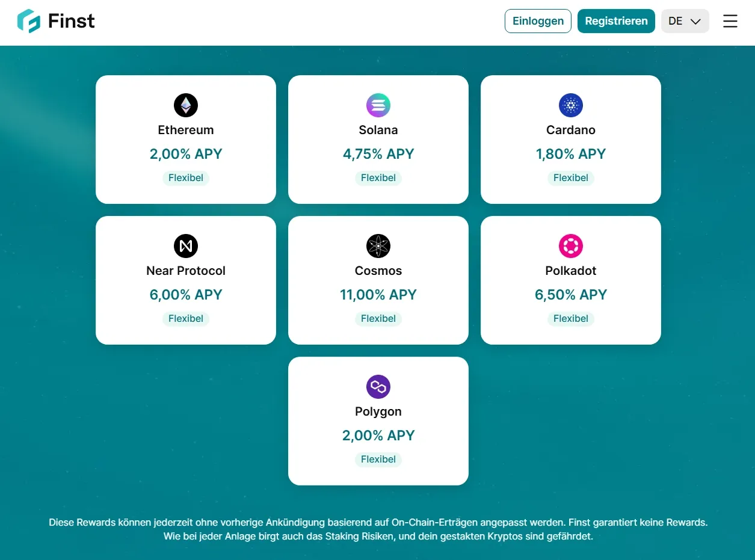Click the Polygon purple icon
The height and width of the screenshot is (560, 755).
pyautogui.click(x=378, y=387)
